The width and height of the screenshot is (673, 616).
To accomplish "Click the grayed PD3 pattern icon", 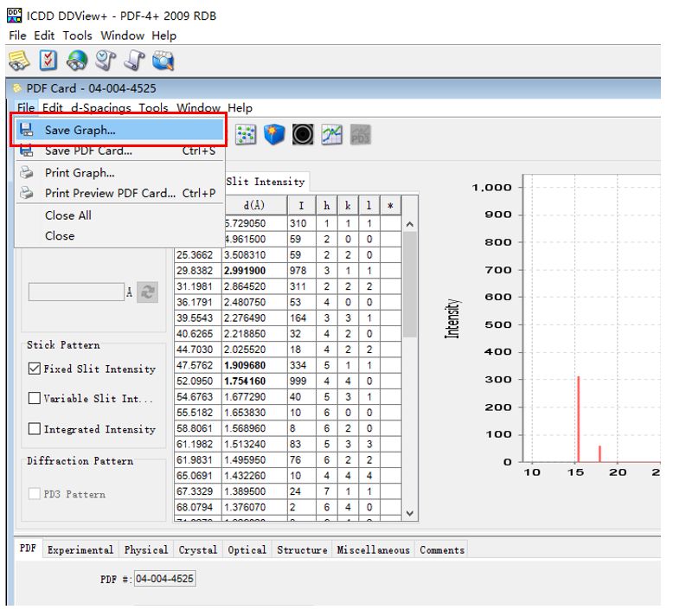I will [361, 135].
